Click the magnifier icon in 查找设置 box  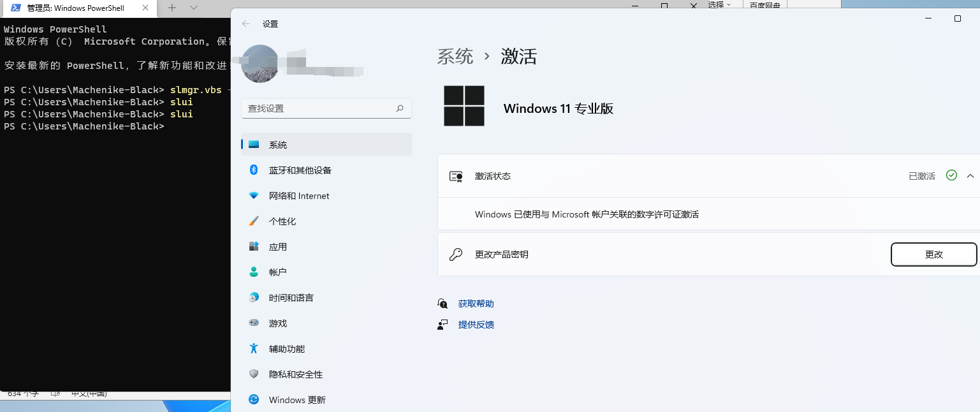click(400, 108)
